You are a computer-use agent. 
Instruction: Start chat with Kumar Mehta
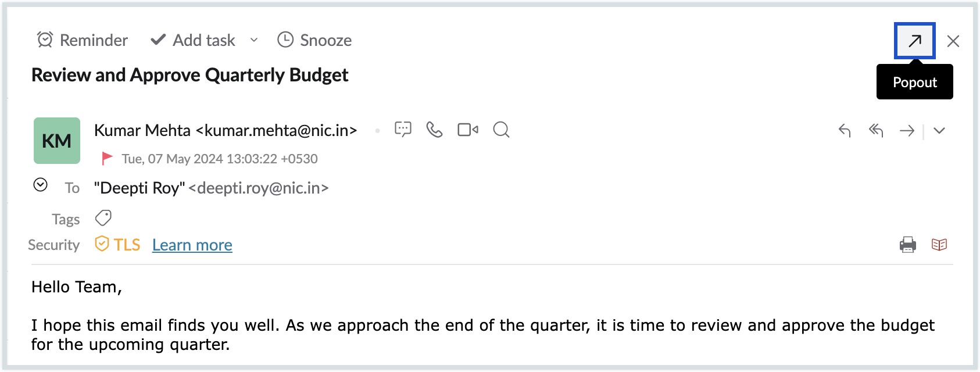click(x=403, y=129)
